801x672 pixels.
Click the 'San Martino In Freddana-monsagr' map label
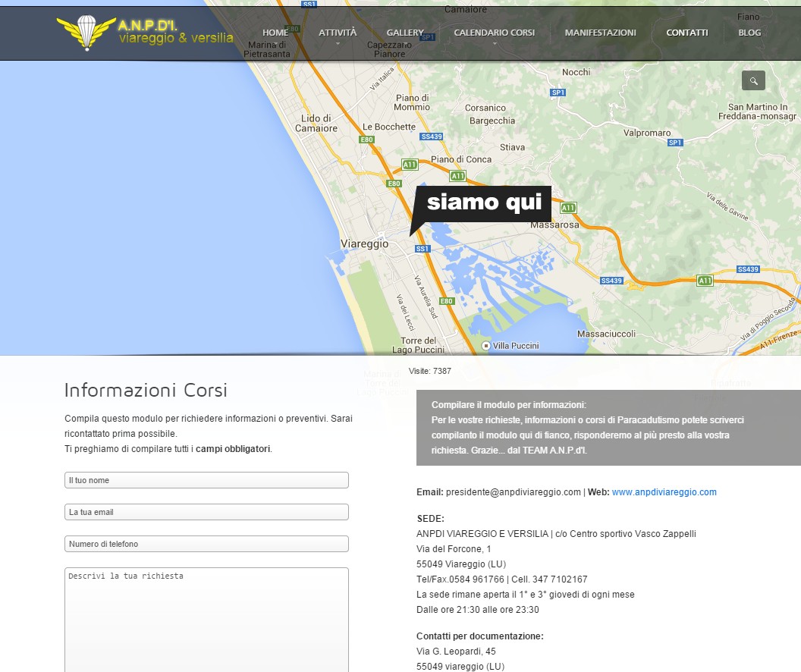click(758, 111)
